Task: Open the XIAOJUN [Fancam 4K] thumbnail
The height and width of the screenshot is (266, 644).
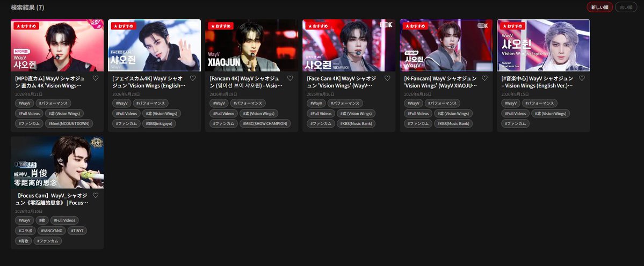Action: click(x=252, y=45)
